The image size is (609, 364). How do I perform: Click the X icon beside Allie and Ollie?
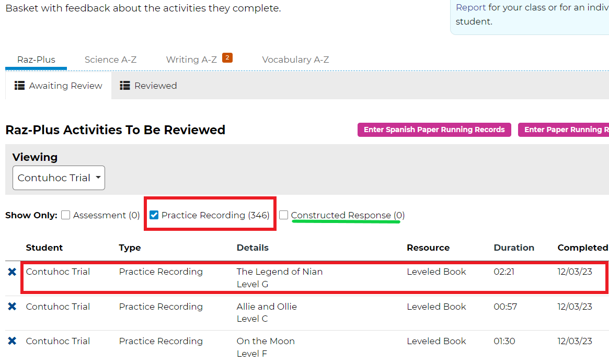tap(12, 307)
